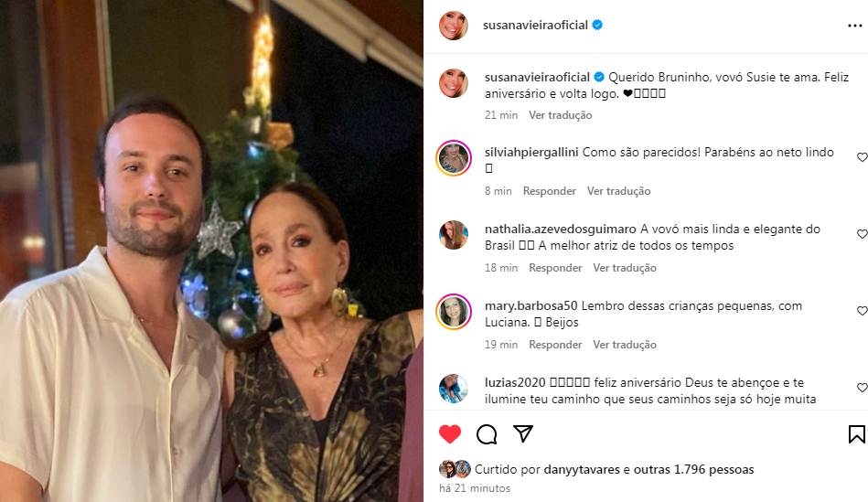Open mary.barbosa50's profile avatar
The image size is (868, 502).
tap(454, 312)
